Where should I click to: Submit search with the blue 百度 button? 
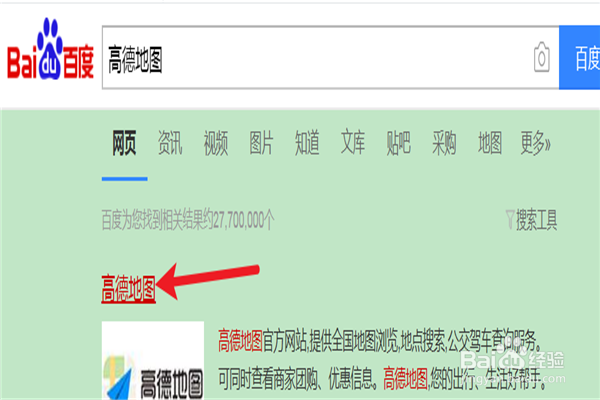pyautogui.click(x=579, y=58)
